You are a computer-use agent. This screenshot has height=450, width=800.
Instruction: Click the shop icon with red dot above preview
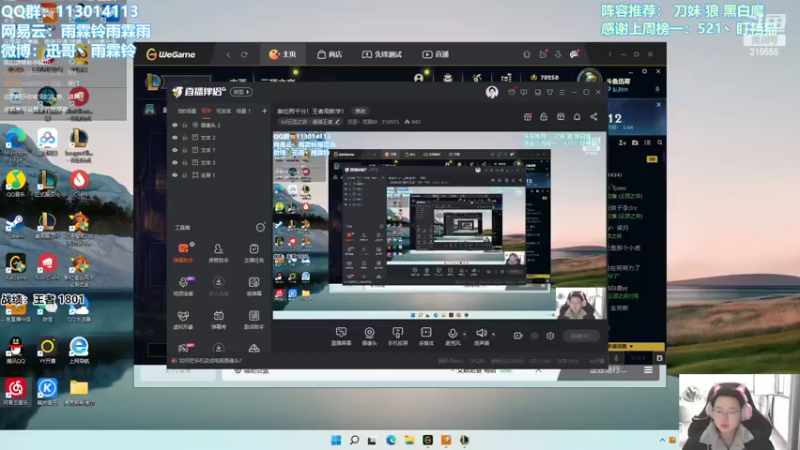pos(528,117)
